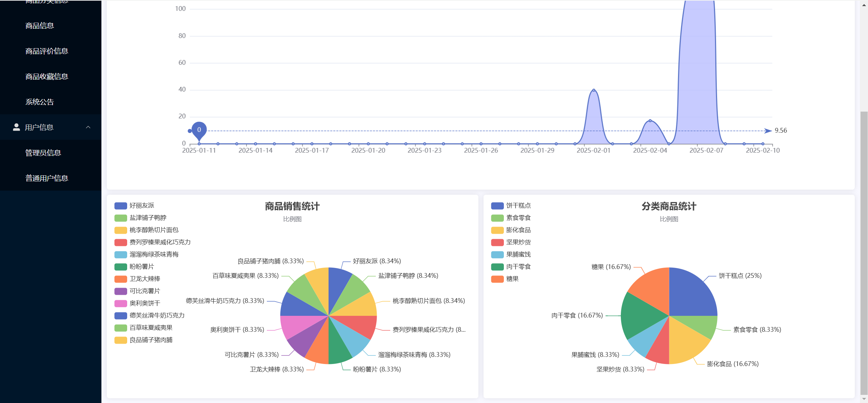
Task: Select 管理员信息 under user section
Action: [43, 153]
